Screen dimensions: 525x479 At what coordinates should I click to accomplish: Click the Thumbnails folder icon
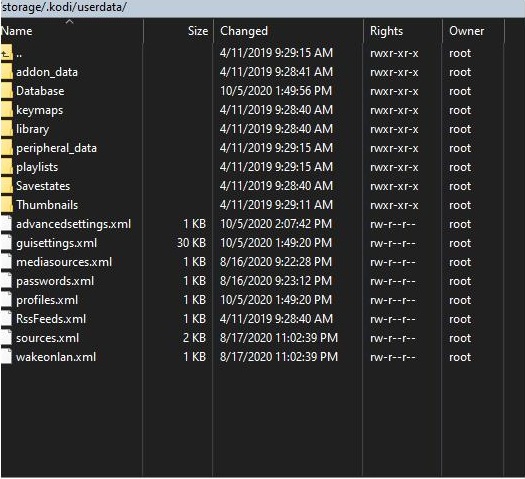[7, 205]
